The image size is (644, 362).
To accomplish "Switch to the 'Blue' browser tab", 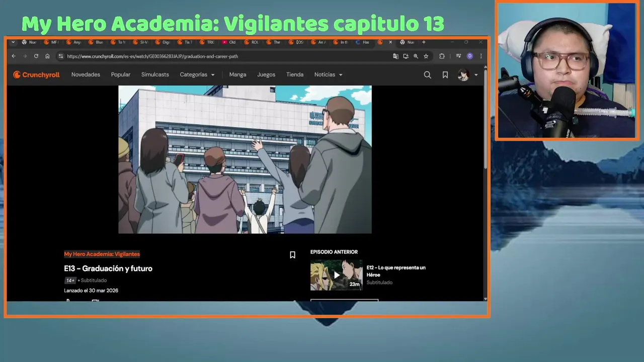I will pos(96,42).
